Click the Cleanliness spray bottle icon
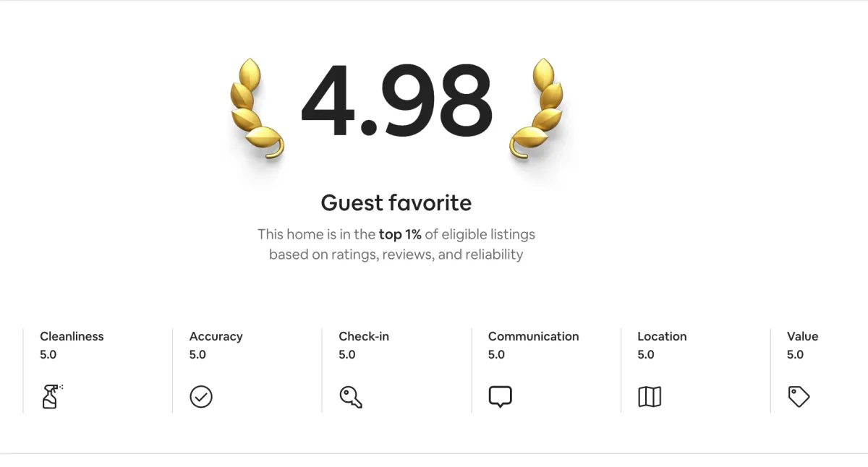The image size is (868, 467). pyautogui.click(x=52, y=397)
